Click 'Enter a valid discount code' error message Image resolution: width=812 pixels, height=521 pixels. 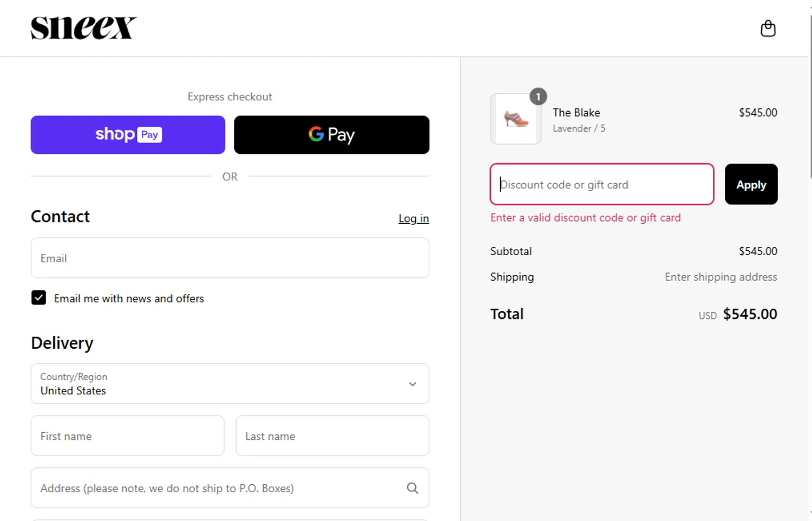(585, 218)
